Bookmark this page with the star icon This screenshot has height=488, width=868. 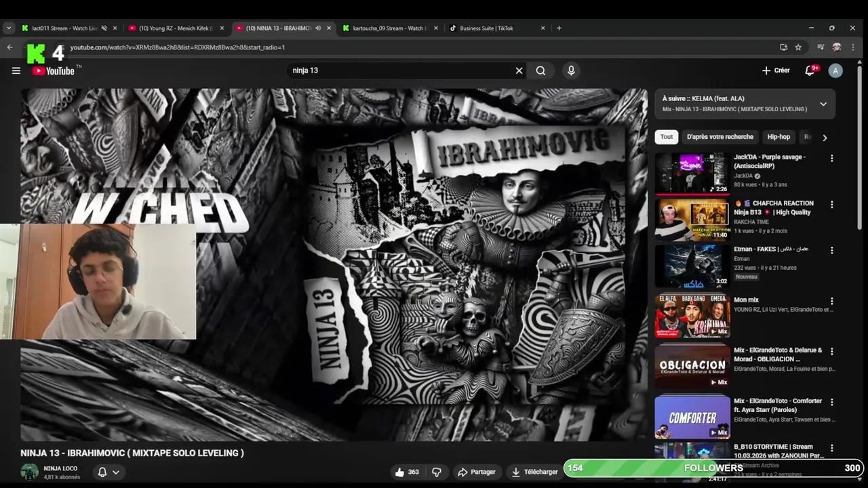point(798,47)
